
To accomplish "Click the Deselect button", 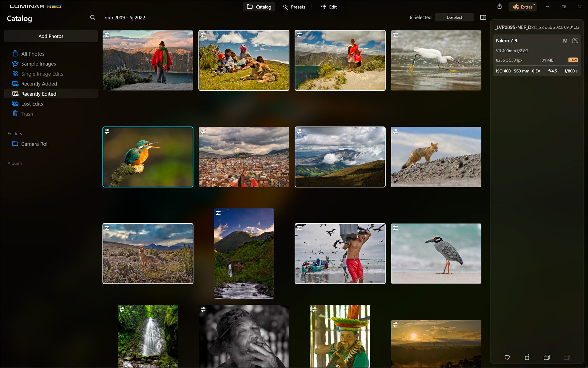I will pos(454,17).
